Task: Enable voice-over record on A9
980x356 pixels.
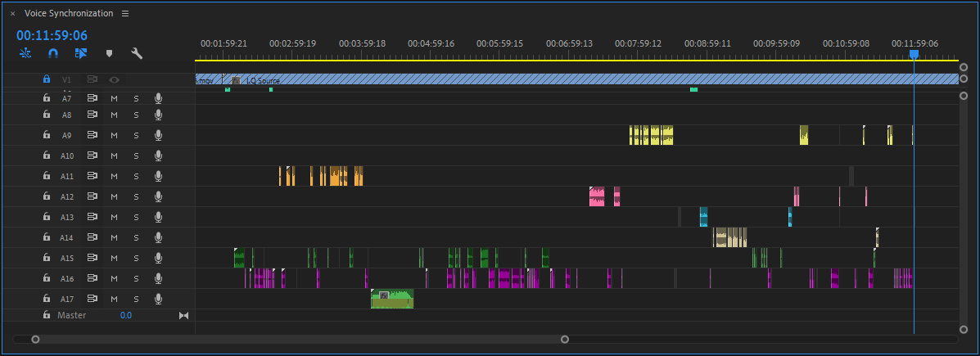Action: point(158,135)
